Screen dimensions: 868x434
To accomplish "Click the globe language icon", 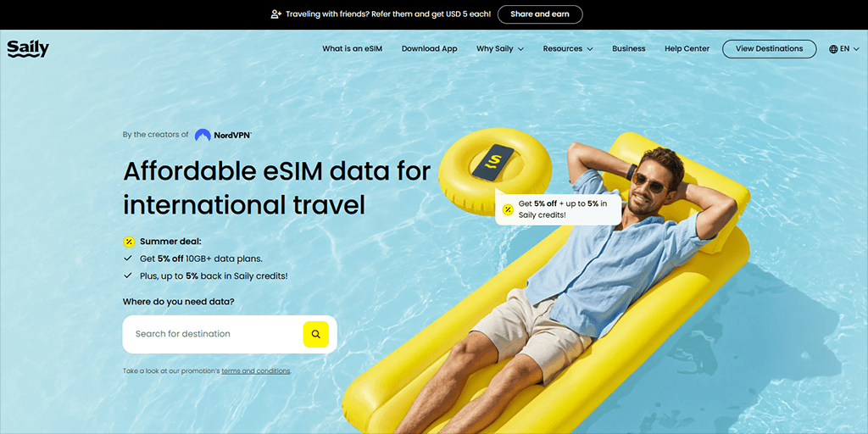I will (833, 48).
